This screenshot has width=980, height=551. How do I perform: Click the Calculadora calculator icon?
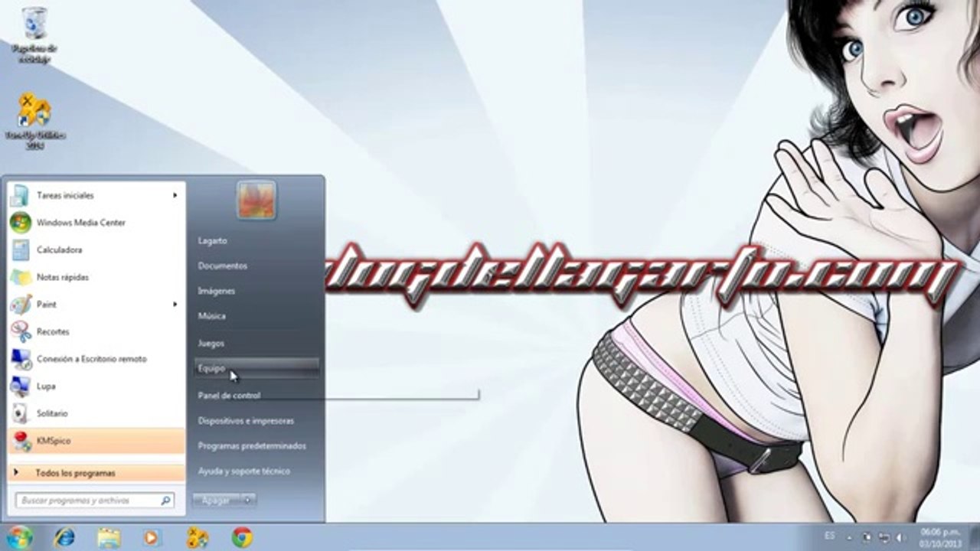click(20, 249)
